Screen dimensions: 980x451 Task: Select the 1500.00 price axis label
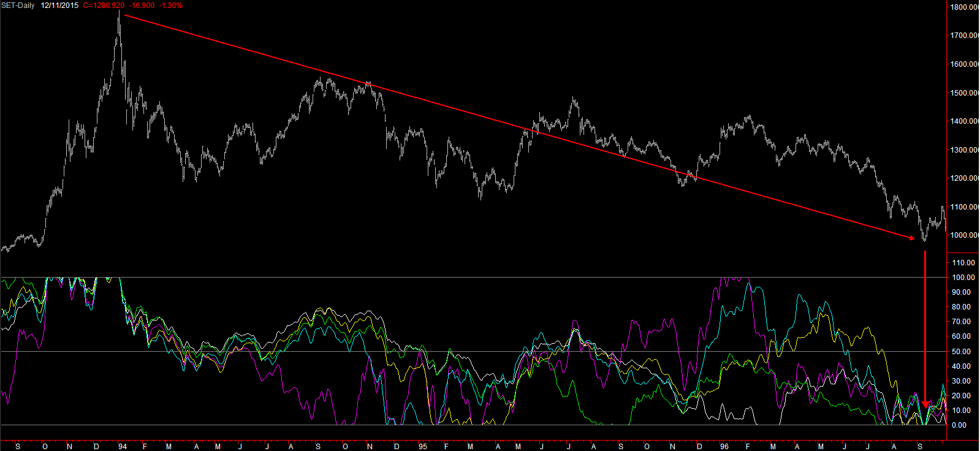point(965,93)
